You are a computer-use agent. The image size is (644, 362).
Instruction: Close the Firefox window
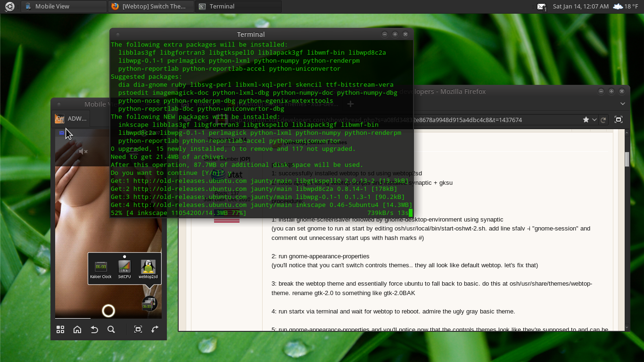click(622, 91)
